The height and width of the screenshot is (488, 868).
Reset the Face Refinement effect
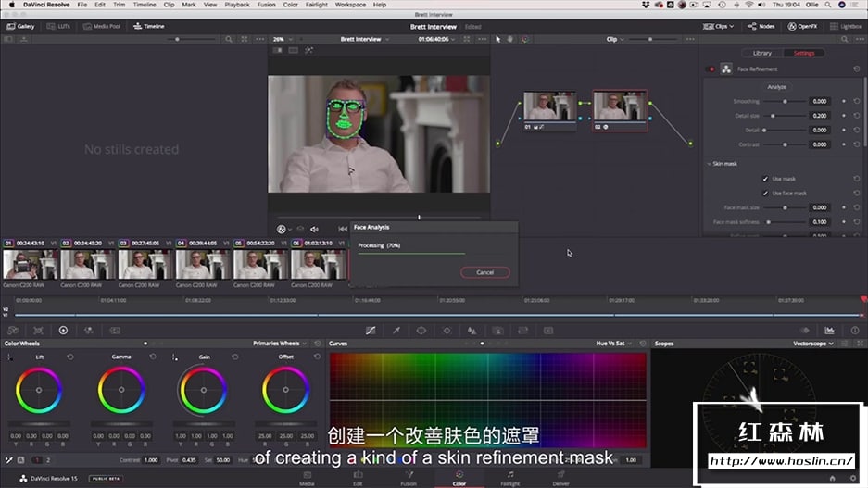[856, 69]
